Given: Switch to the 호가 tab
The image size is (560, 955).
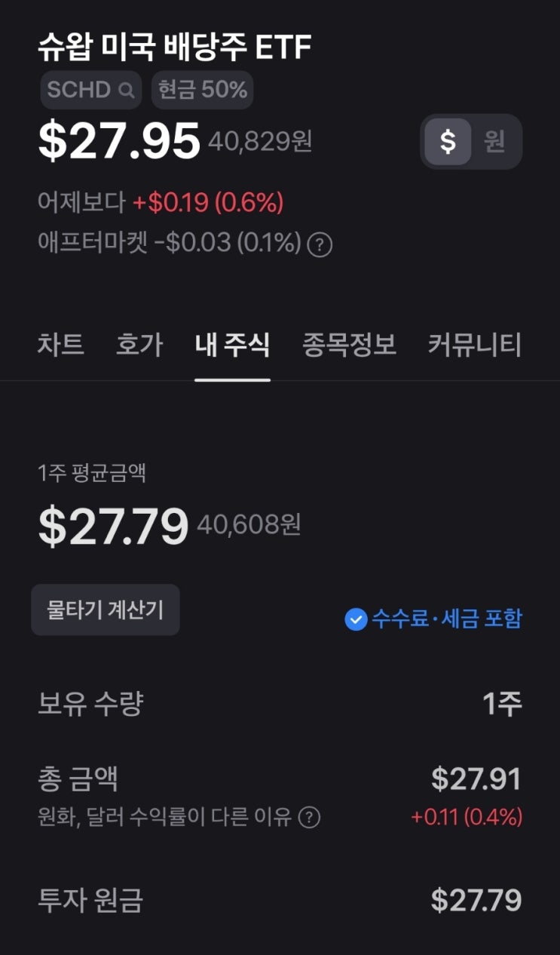Looking at the screenshot, I should pos(139,345).
